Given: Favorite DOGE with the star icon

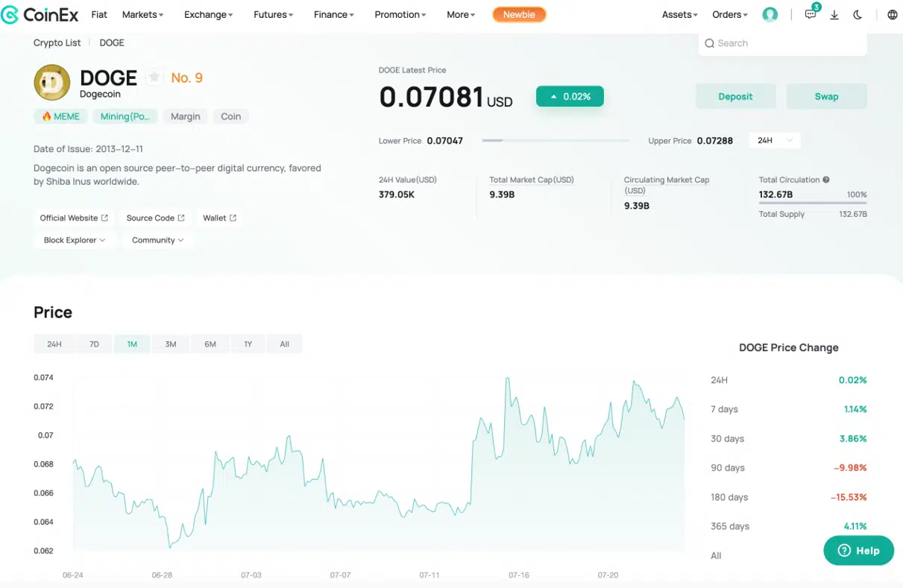Looking at the screenshot, I should click(154, 77).
